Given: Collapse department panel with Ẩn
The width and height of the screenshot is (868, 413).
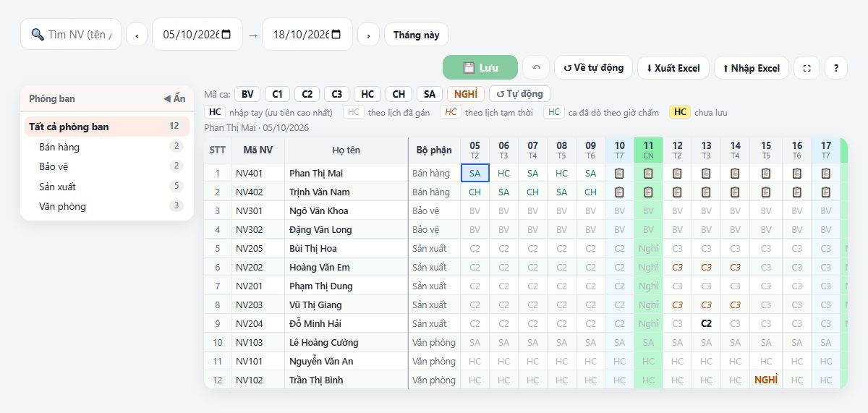Looking at the screenshot, I should coord(174,98).
